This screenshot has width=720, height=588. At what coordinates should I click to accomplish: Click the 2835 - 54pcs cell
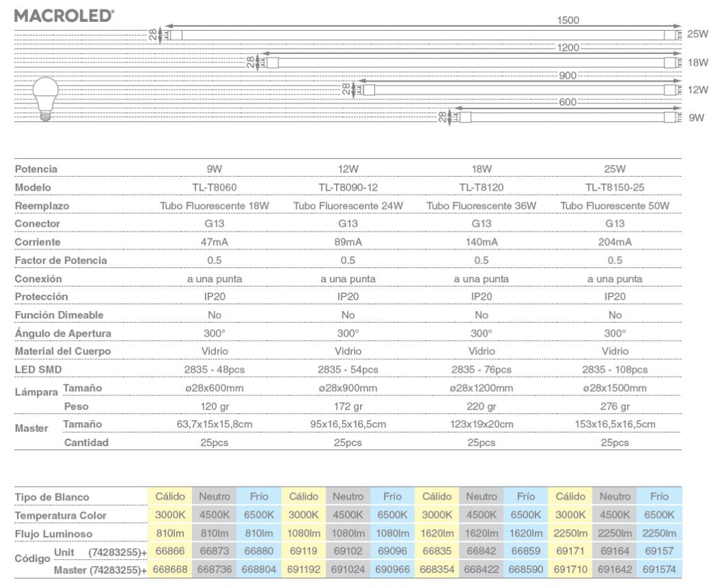coord(348,369)
